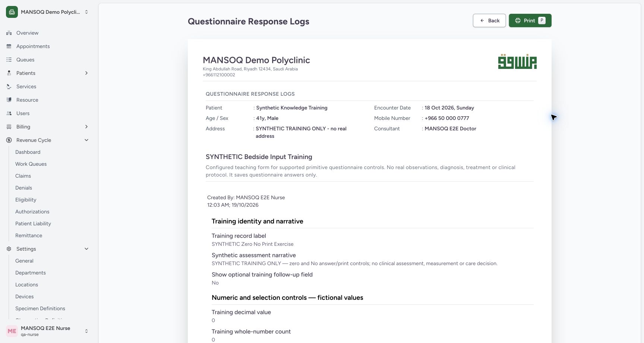Image resolution: width=644 pixels, height=343 pixels.
Task: Click the Settings gear icon
Action: point(9,249)
